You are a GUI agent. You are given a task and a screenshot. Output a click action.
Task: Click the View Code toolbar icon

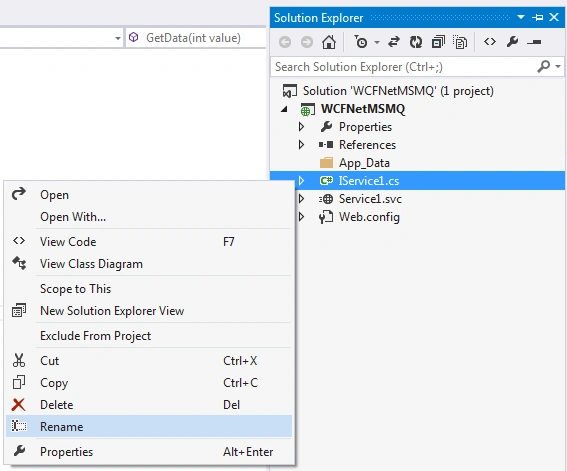pyautogui.click(x=490, y=42)
